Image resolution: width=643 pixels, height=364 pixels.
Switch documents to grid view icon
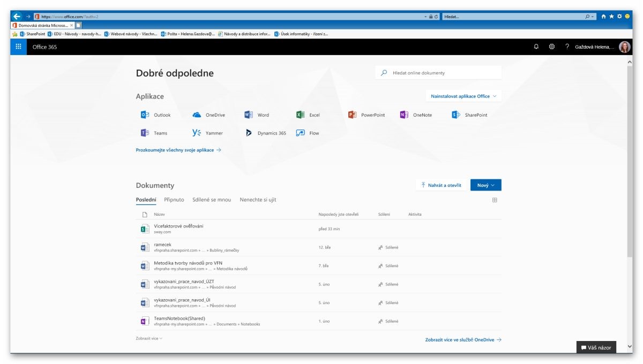[x=495, y=200]
